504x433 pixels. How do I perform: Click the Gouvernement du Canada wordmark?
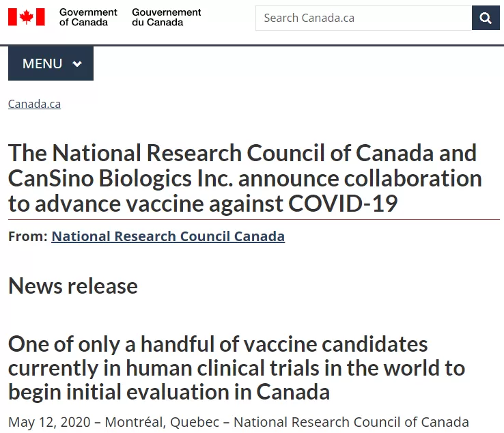point(166,17)
